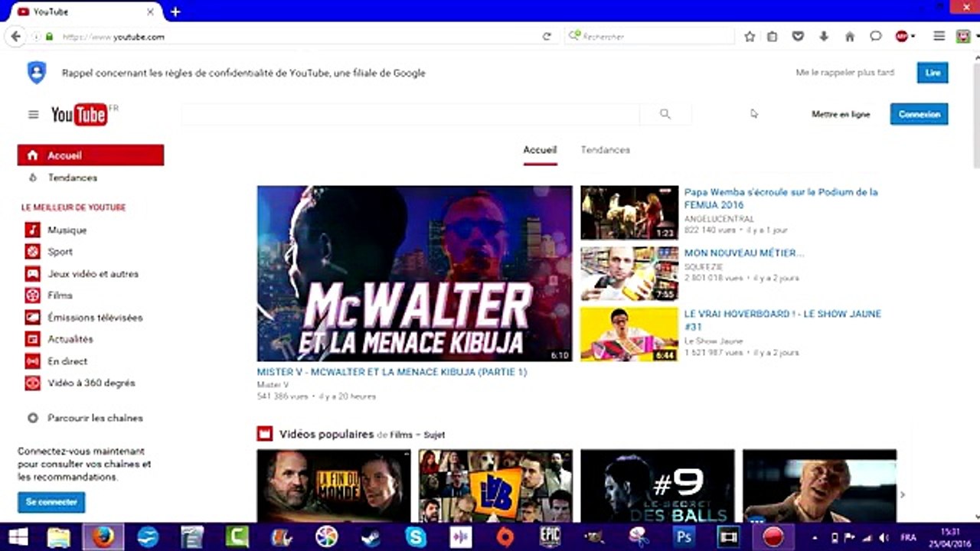Show hidden system tray icons chevron
Screen dimensions: 980x551
coord(814,537)
